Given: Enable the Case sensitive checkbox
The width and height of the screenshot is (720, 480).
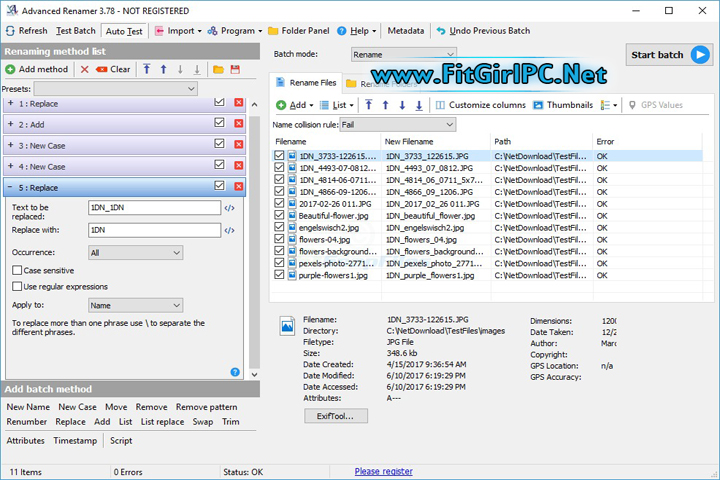Looking at the screenshot, I should click(x=17, y=270).
